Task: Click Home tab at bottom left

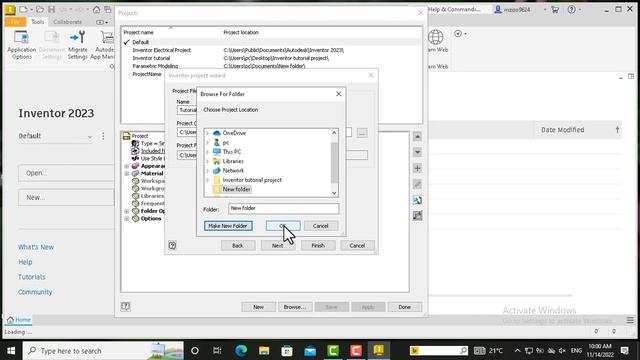Action: tap(19, 320)
